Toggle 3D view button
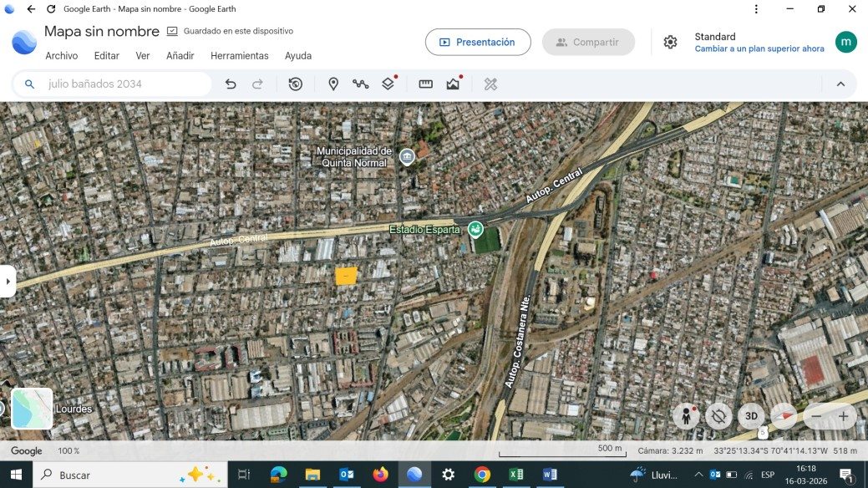 (751, 416)
